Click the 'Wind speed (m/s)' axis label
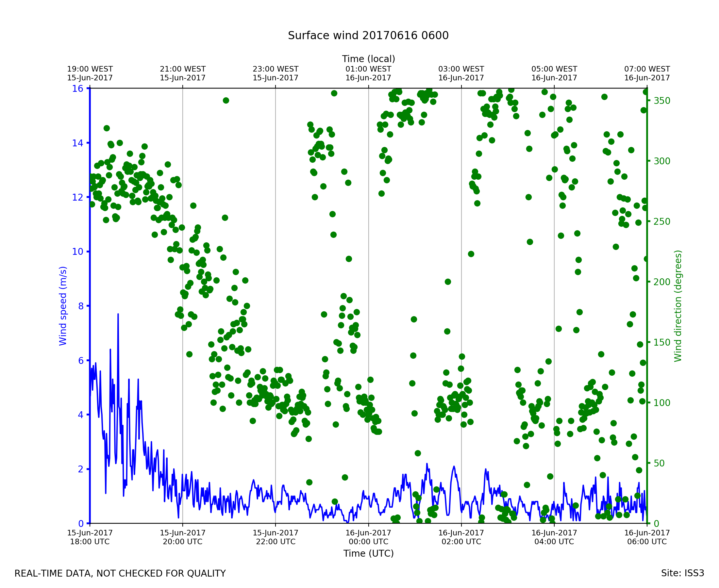The image size is (719, 588). pyautogui.click(x=63, y=306)
